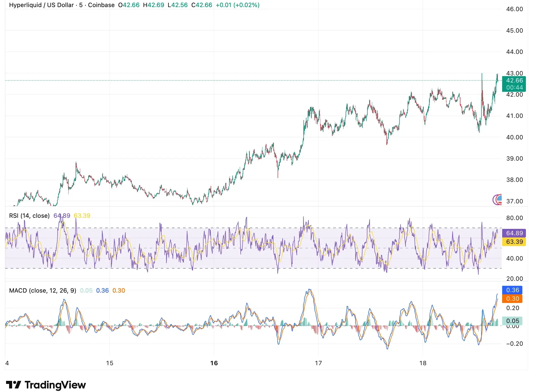Click the 15 date marker on time axis
This screenshot has width=533, height=392.
[x=109, y=363]
